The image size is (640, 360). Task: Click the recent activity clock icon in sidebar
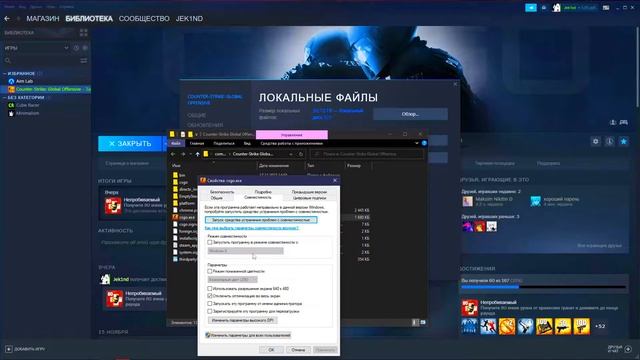[x=76, y=48]
